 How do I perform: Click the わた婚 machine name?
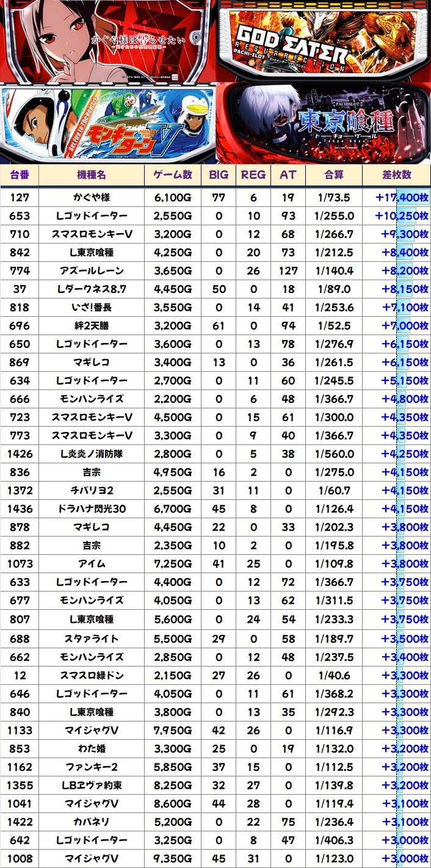92,748
